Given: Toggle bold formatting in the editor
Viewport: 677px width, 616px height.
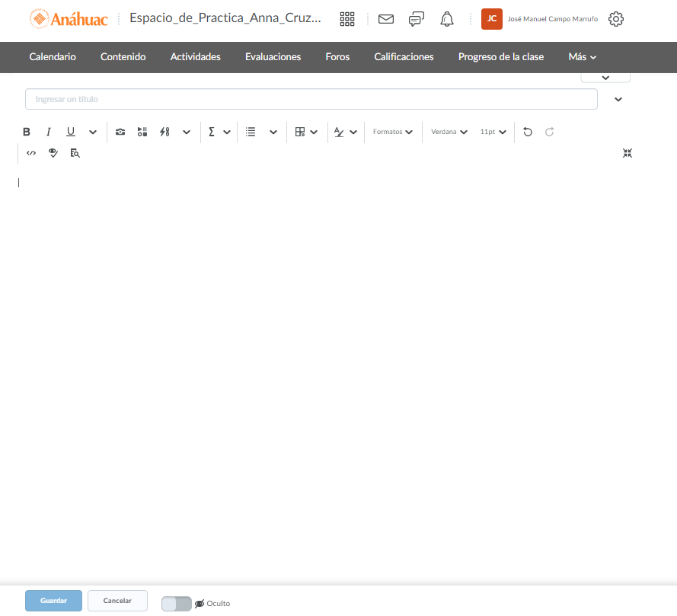Looking at the screenshot, I should pos(27,132).
